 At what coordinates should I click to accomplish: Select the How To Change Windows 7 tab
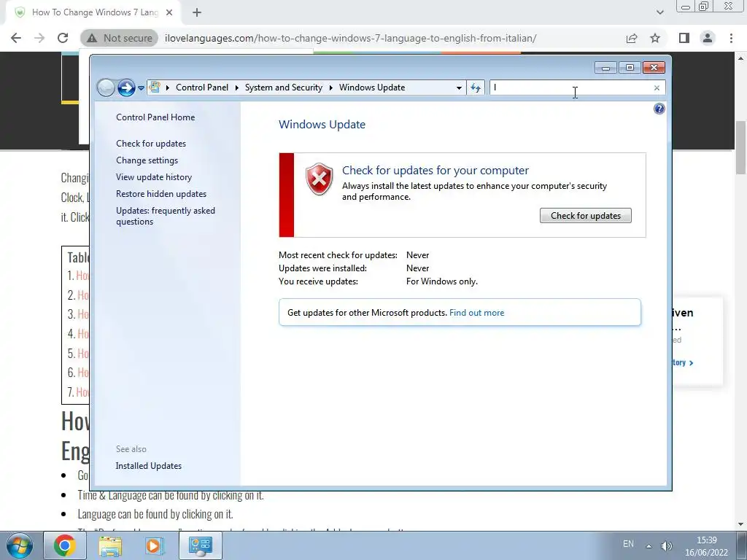93,12
